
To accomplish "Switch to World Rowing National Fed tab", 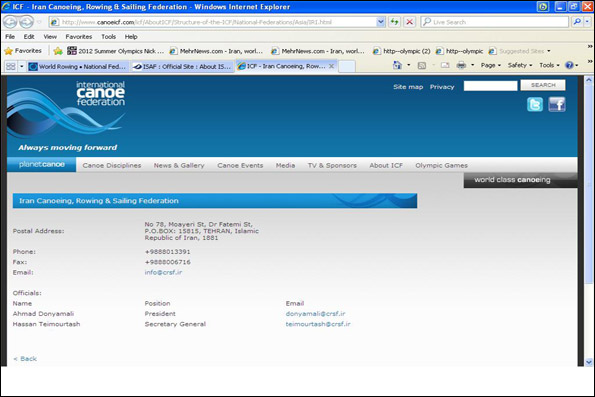I will coord(78,66).
